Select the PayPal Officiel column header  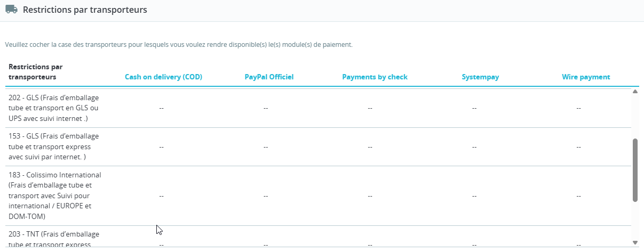(269, 77)
